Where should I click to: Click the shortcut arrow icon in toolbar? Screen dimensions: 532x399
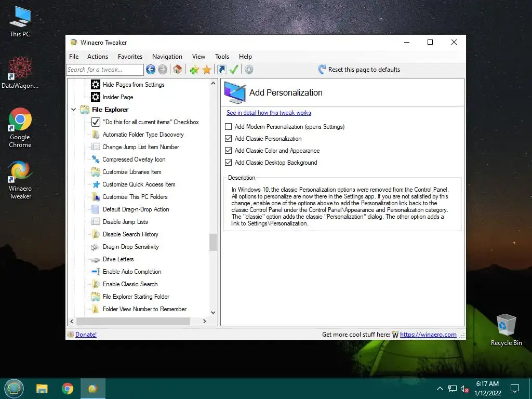(x=221, y=70)
